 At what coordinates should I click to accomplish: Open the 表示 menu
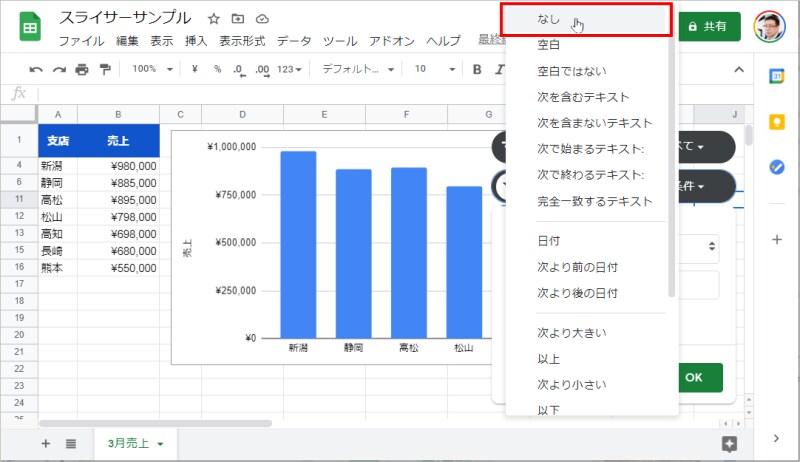click(162, 41)
